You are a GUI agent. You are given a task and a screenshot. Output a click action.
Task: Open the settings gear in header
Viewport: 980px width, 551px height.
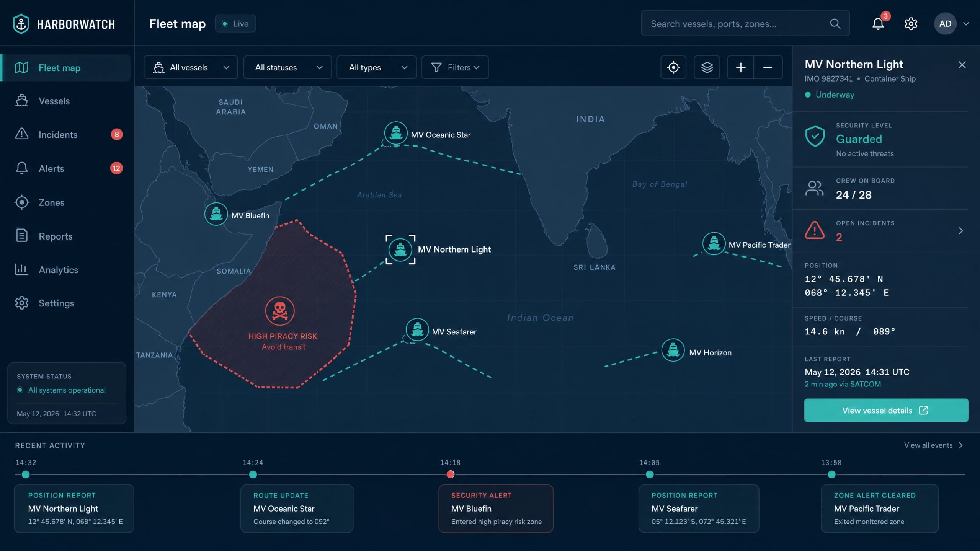(x=911, y=24)
